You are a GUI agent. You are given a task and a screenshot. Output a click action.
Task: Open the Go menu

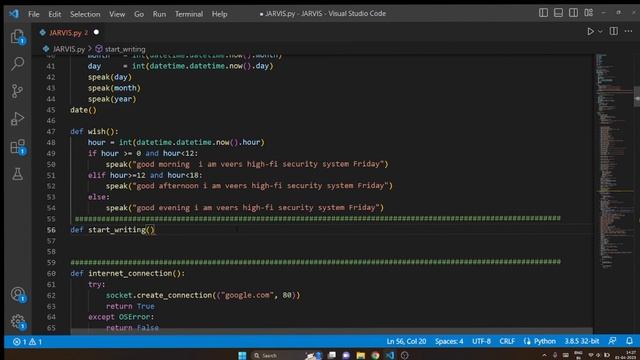[139, 14]
